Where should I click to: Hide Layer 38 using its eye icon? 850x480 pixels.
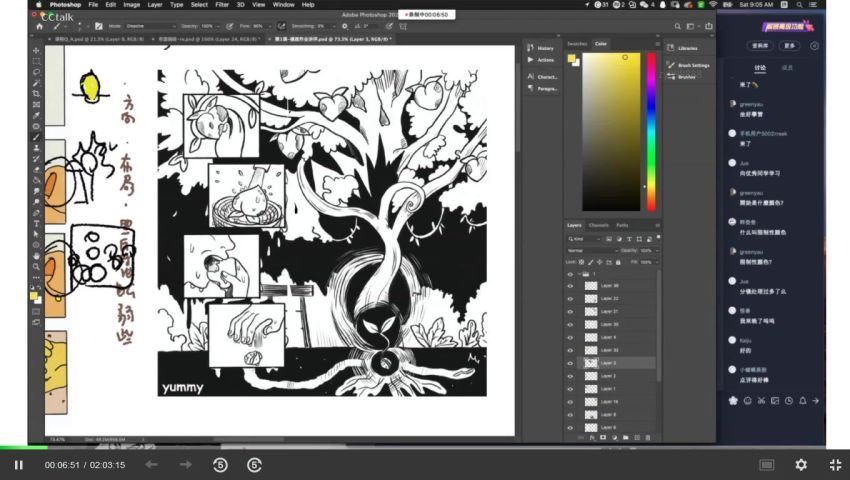(x=570, y=285)
